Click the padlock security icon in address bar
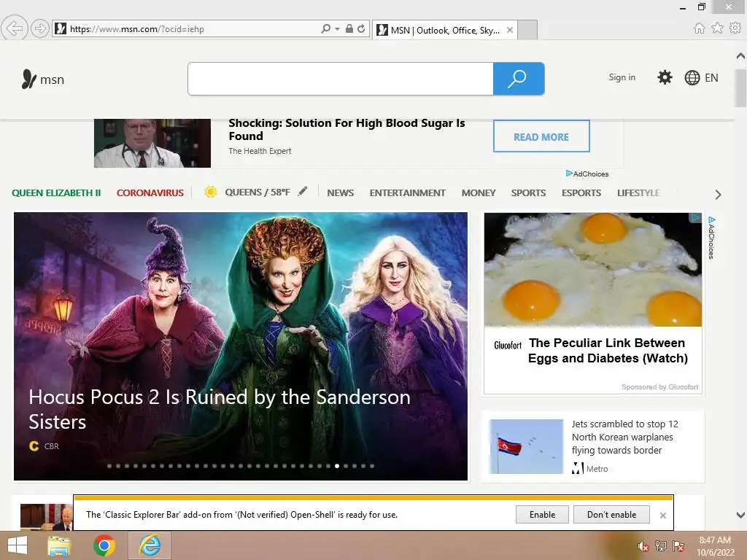Viewport: 747px width, 560px height. click(x=349, y=28)
